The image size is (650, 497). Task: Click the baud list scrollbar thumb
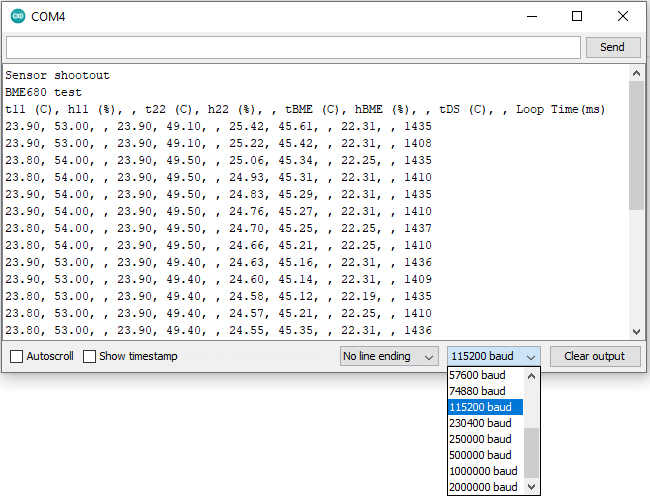531,453
